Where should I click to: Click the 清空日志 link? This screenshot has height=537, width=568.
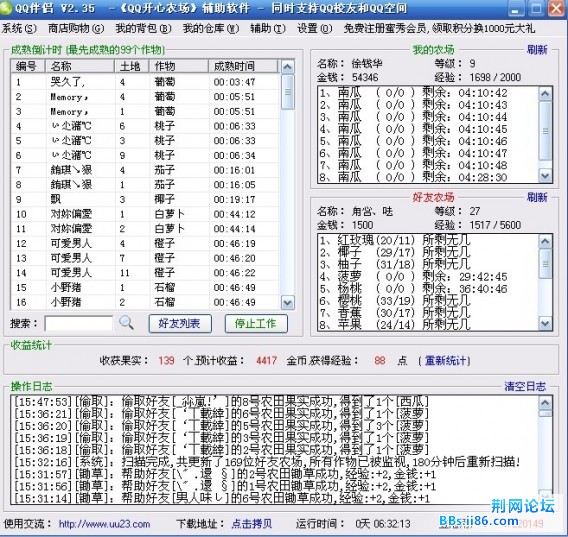pyautogui.click(x=525, y=386)
